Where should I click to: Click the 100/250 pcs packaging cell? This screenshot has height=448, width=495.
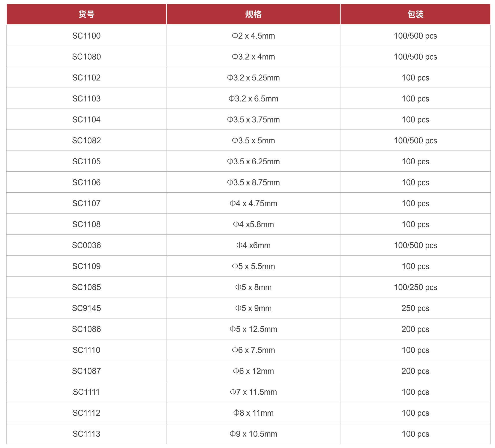pyautogui.click(x=415, y=287)
